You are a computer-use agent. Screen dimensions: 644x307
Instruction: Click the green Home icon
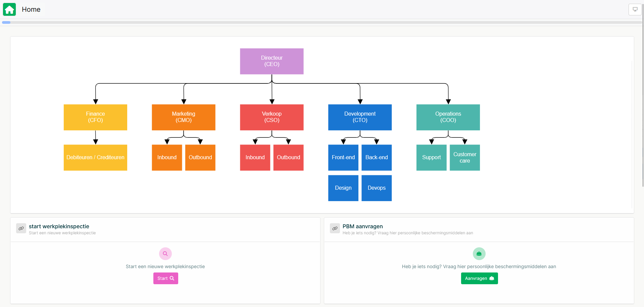pyautogui.click(x=9, y=9)
